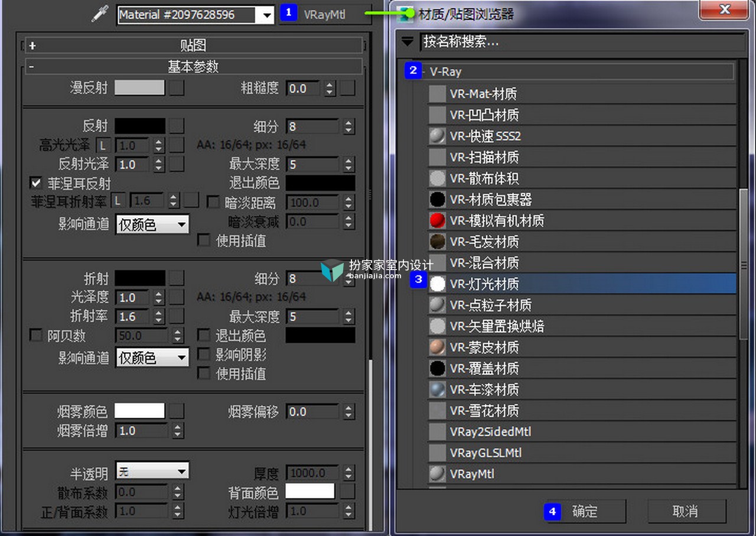This screenshot has width=756, height=536.
Task: Uncheck the 菲涅耳反射 checkbox
Action: click(36, 183)
